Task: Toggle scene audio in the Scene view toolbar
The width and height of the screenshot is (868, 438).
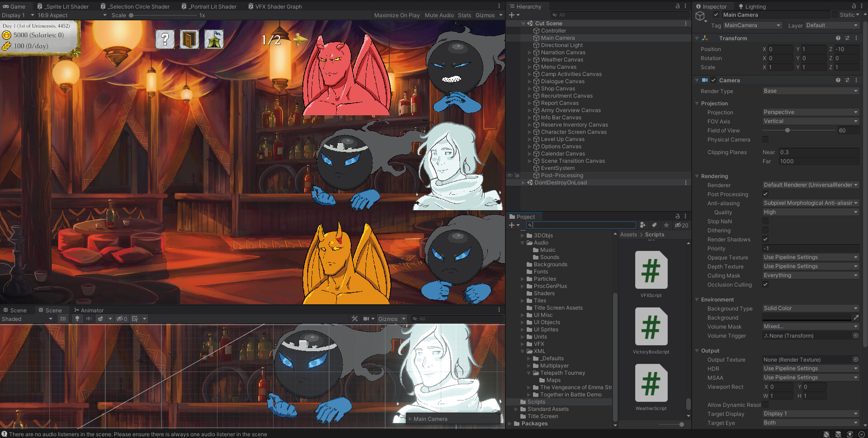Action: [89, 319]
